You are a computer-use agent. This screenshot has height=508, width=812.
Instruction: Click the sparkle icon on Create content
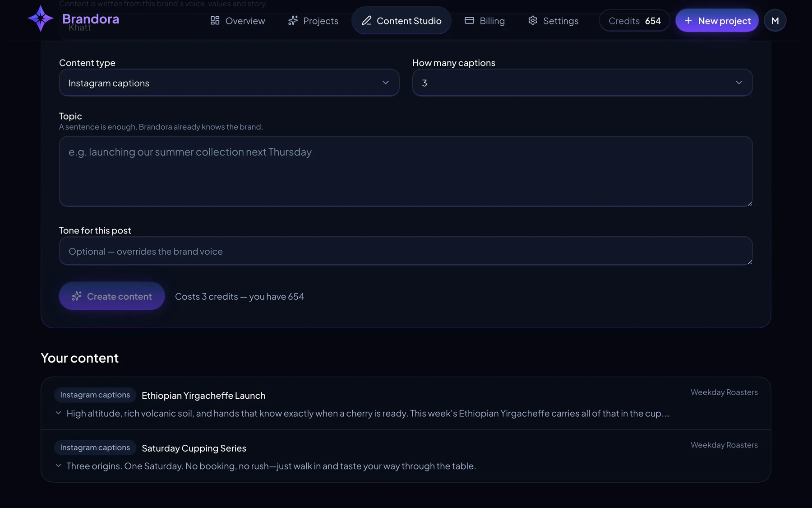click(77, 296)
